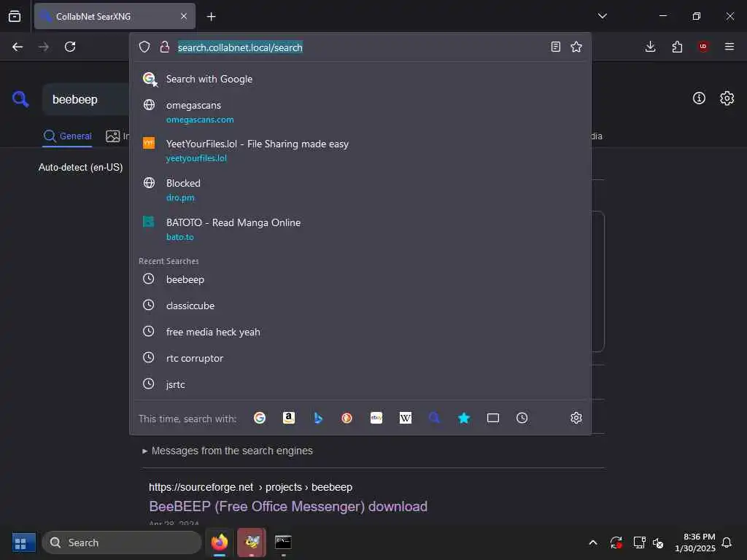
Task: Search this time with Bing icon
Action: (x=318, y=418)
